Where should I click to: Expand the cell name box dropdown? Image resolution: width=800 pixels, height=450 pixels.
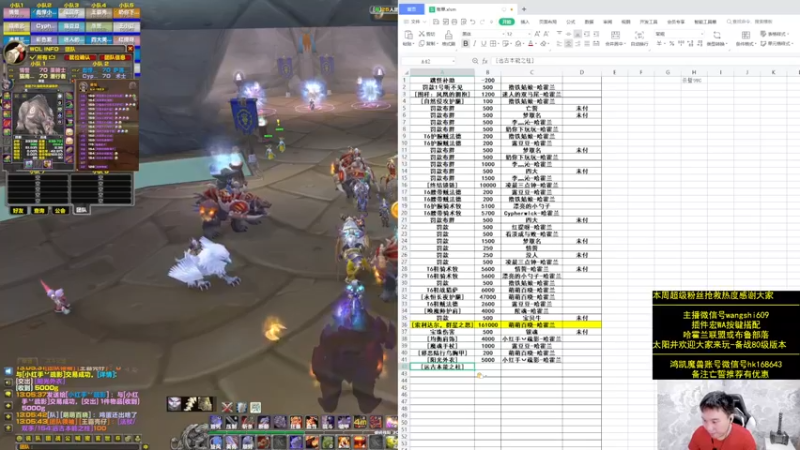[x=454, y=61]
